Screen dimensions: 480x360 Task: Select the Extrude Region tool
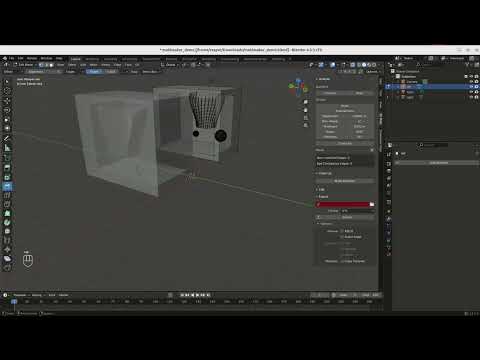pos(7,168)
